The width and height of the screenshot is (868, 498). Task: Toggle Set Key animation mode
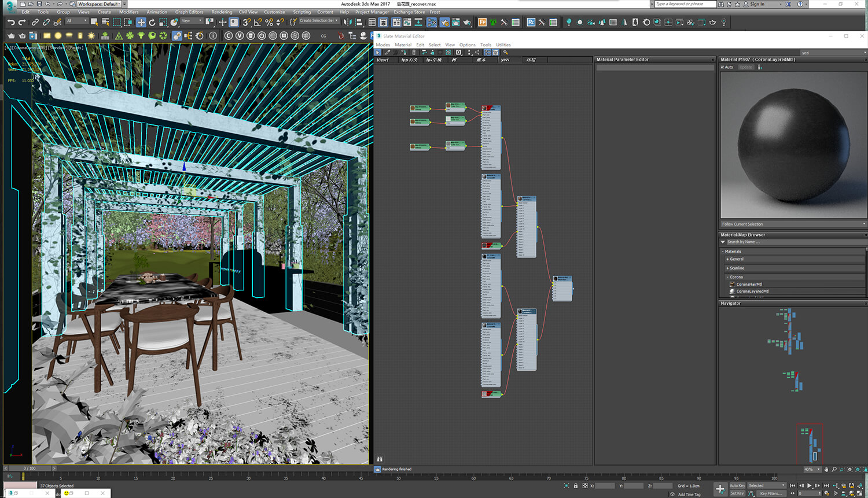(x=737, y=493)
